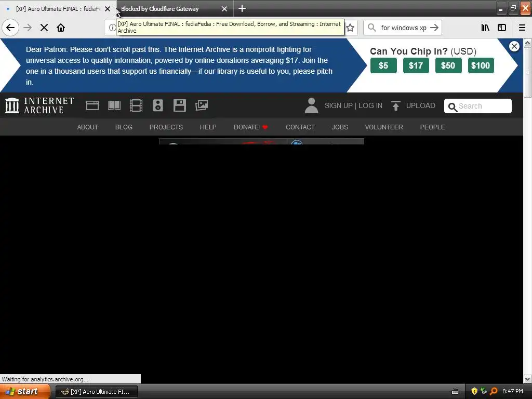
Task: Click the SIGN UP link
Action: click(x=338, y=105)
